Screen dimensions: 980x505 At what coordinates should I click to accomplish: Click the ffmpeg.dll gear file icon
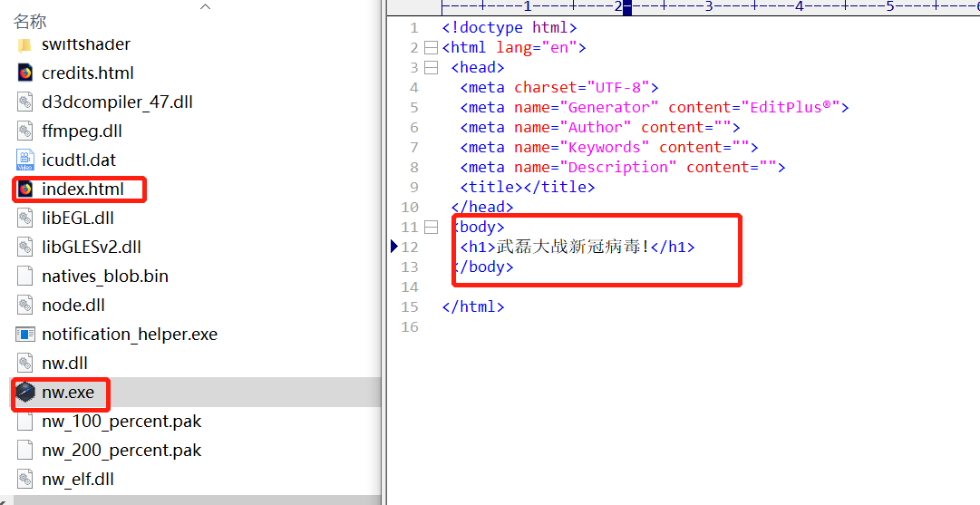point(25,131)
